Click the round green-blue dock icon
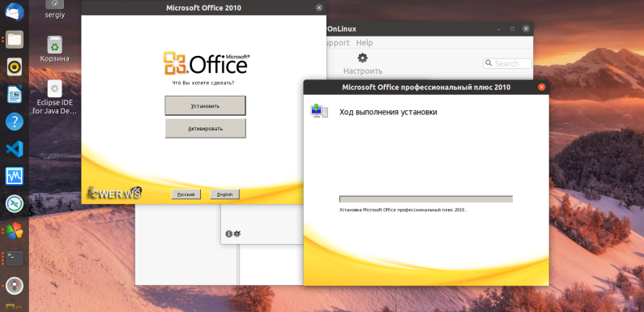The height and width of the screenshot is (312, 644). tap(15, 203)
